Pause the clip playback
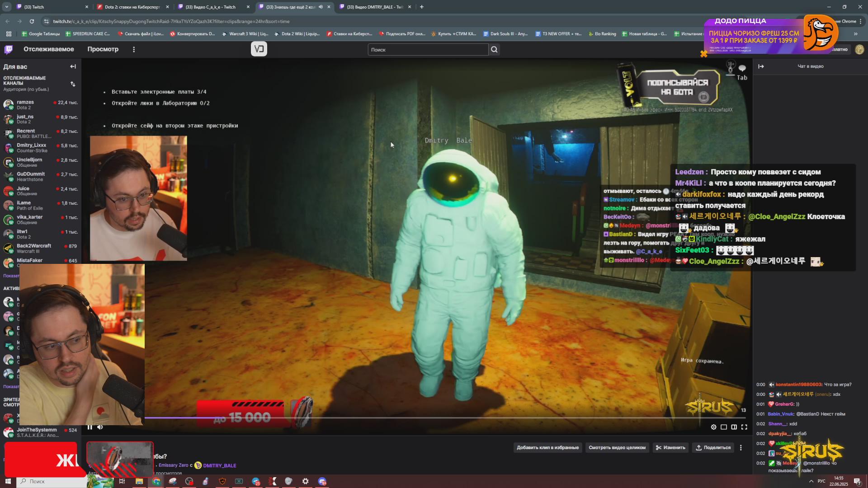The width and height of the screenshot is (868, 488). coord(90,427)
